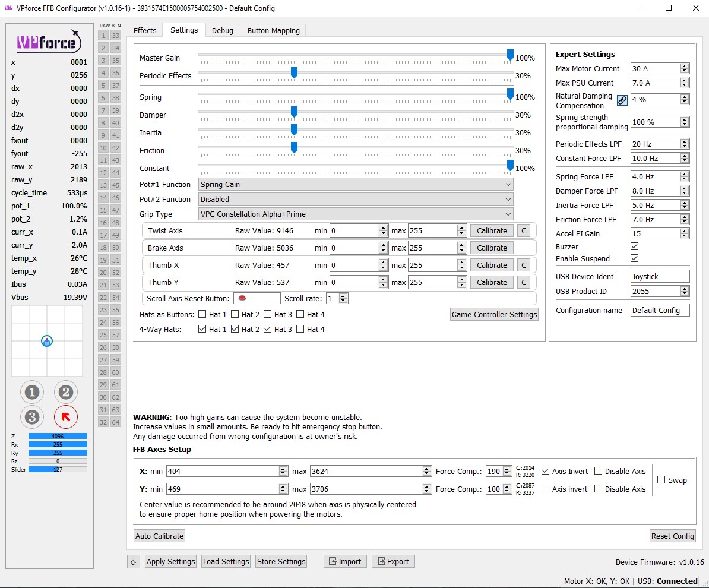Viewport: 709px width, 588px height.
Task: Click the C button for Thumb X
Action: [524, 265]
